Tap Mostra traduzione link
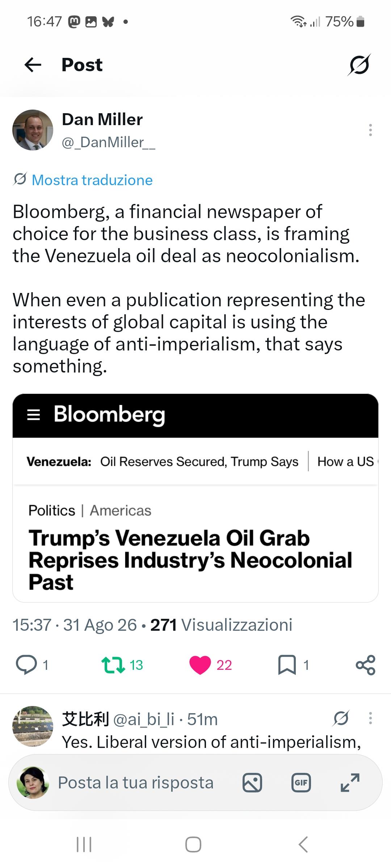Viewport: 391px width, 868px height. tap(92, 180)
